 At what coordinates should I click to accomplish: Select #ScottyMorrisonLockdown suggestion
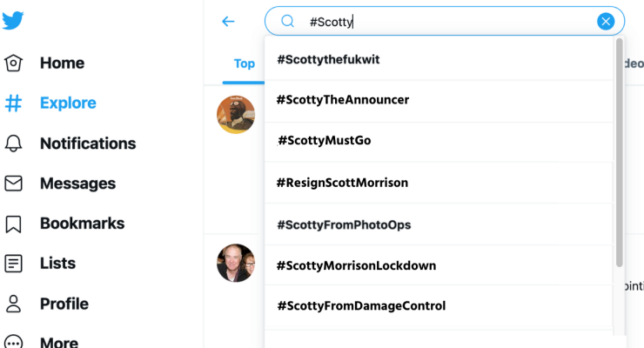356,265
